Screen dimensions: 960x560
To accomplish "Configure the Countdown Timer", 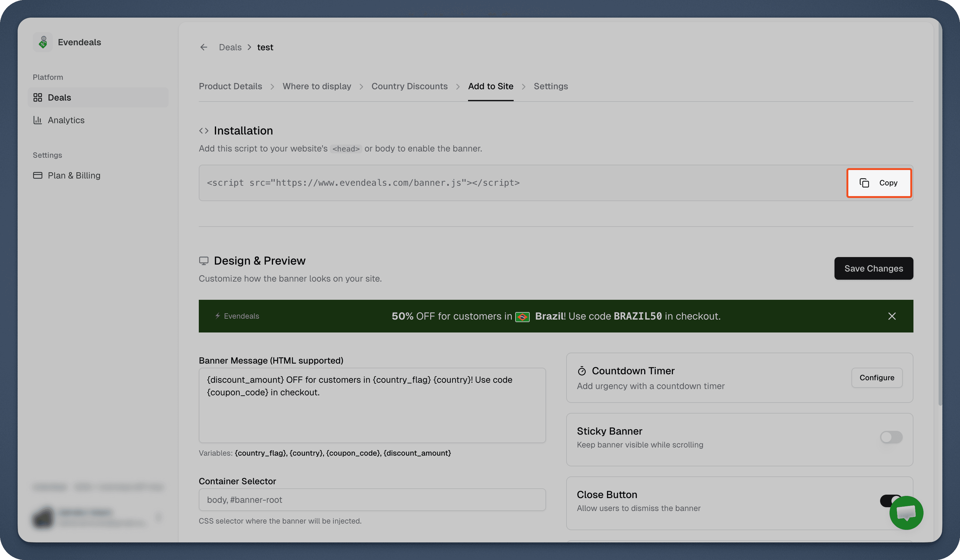I will pos(877,378).
